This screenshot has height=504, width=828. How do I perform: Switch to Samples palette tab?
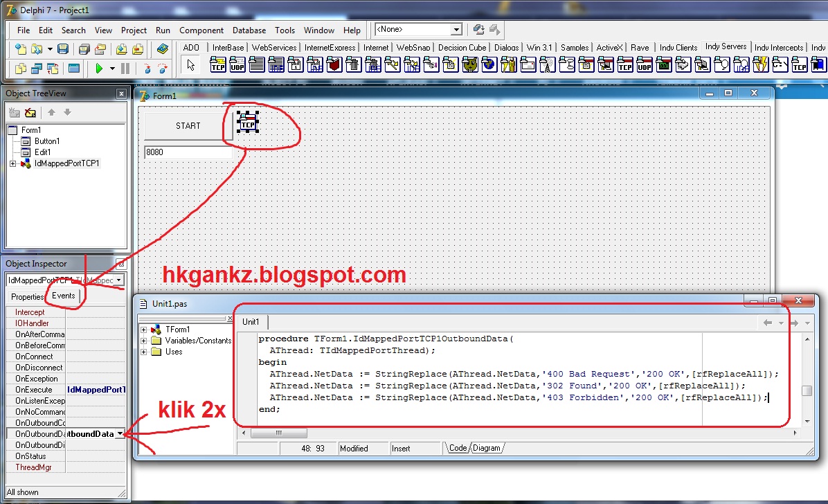tap(575, 48)
